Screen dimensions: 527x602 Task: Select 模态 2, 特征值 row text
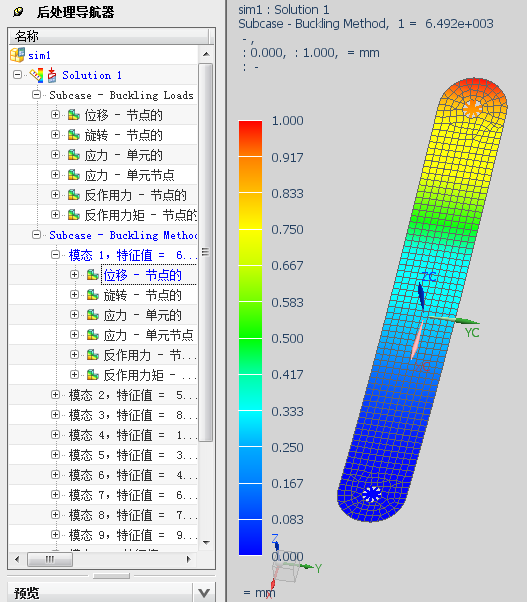click(x=133, y=395)
